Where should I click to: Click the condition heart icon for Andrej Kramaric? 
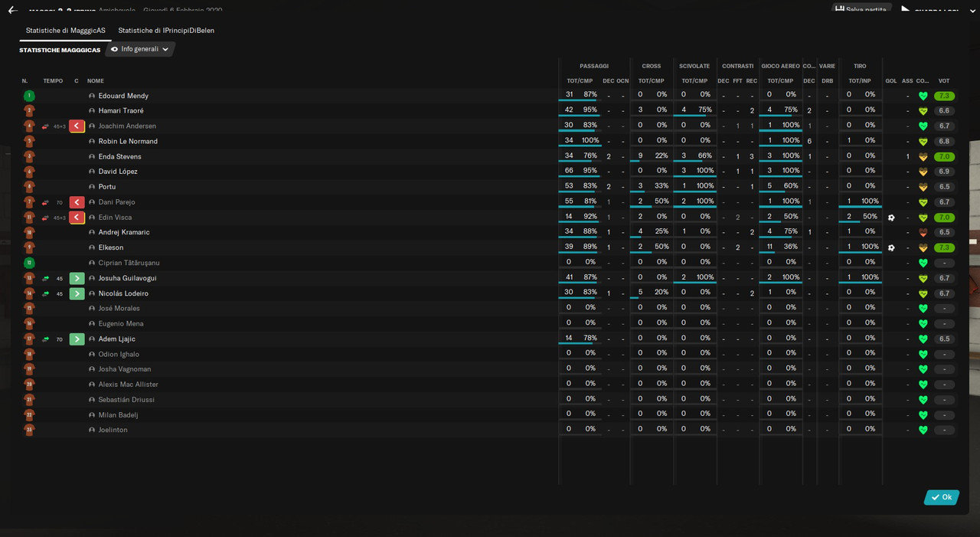[923, 232]
